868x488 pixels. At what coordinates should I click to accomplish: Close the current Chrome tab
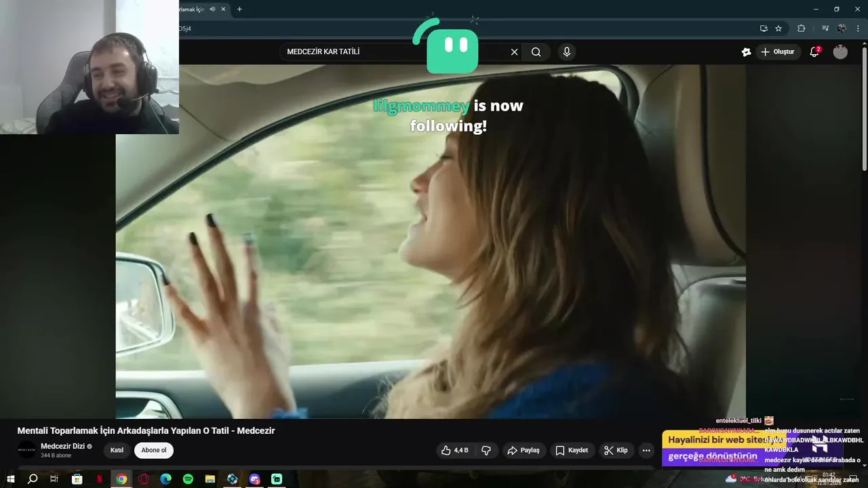point(223,9)
